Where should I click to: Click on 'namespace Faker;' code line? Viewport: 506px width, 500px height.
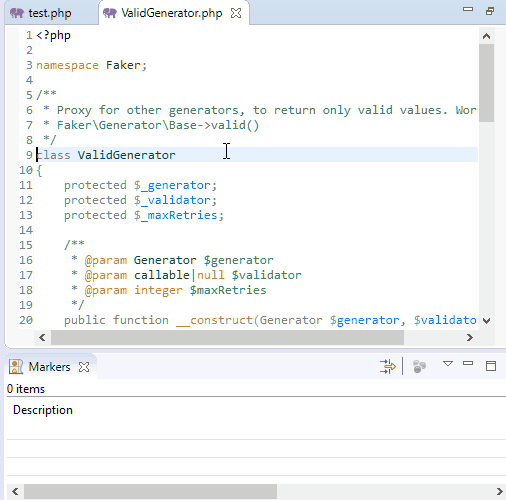[x=91, y=65]
